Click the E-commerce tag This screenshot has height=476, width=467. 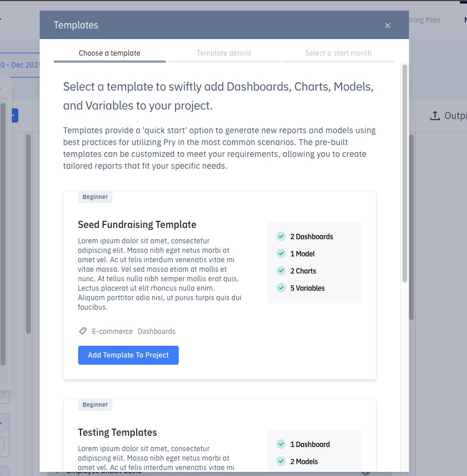point(112,331)
